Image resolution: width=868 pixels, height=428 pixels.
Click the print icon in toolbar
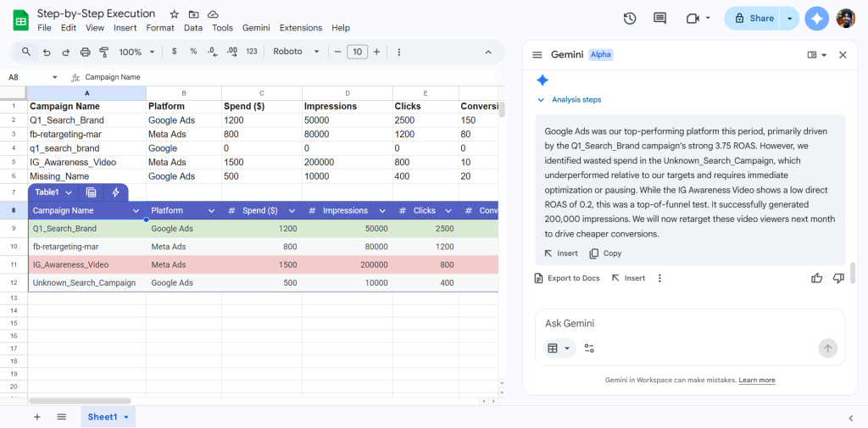[x=85, y=53]
